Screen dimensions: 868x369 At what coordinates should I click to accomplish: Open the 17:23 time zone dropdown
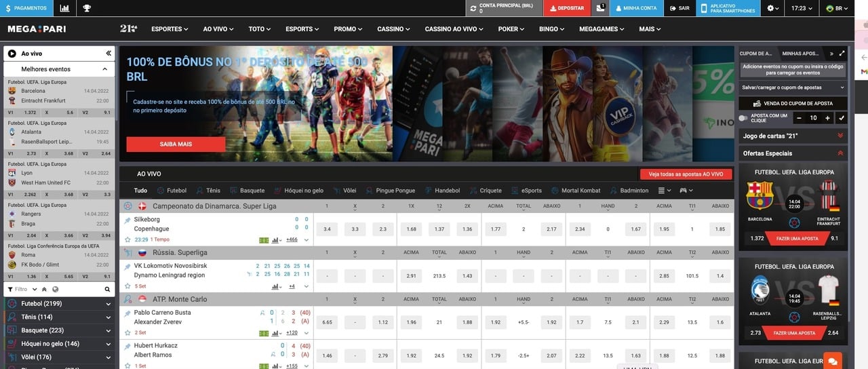click(802, 8)
